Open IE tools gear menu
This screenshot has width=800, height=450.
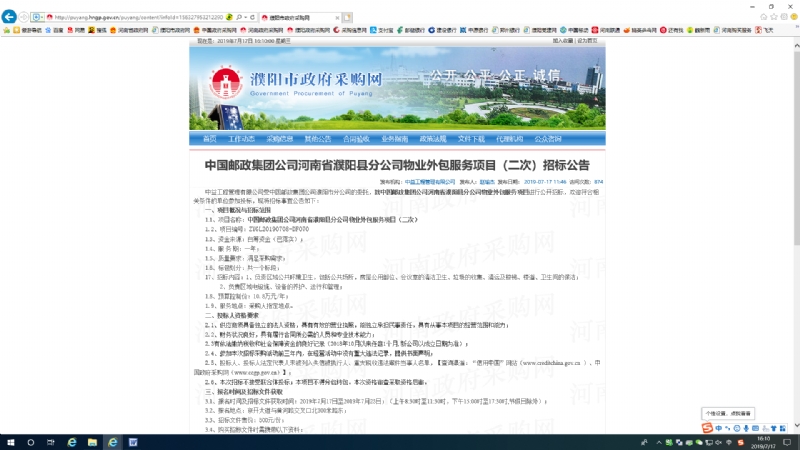pos(784,17)
